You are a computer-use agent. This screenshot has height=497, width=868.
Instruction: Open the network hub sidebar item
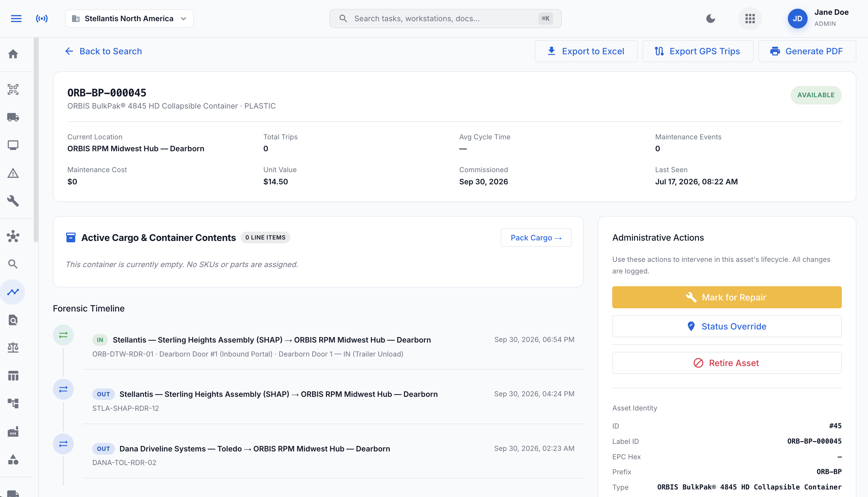point(13,236)
